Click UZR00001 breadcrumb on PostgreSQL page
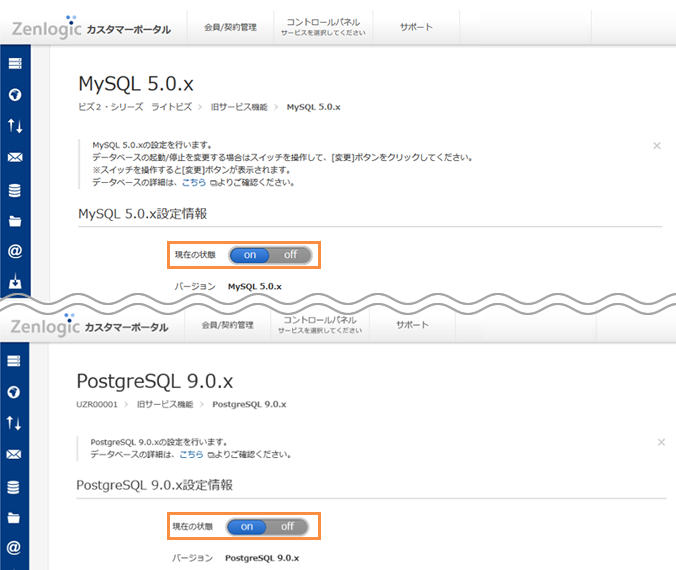Screen dimensions: 676x570 click(97, 404)
